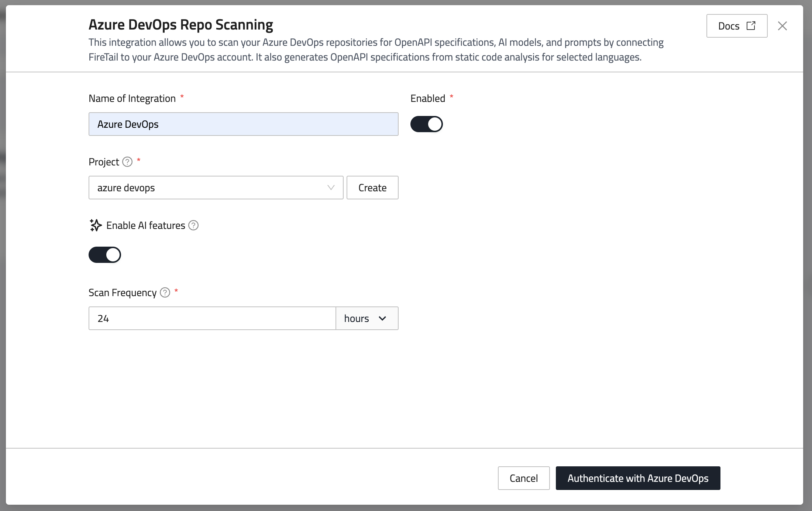
Task: Click the Scan Frequency help question mark
Action: coord(165,292)
